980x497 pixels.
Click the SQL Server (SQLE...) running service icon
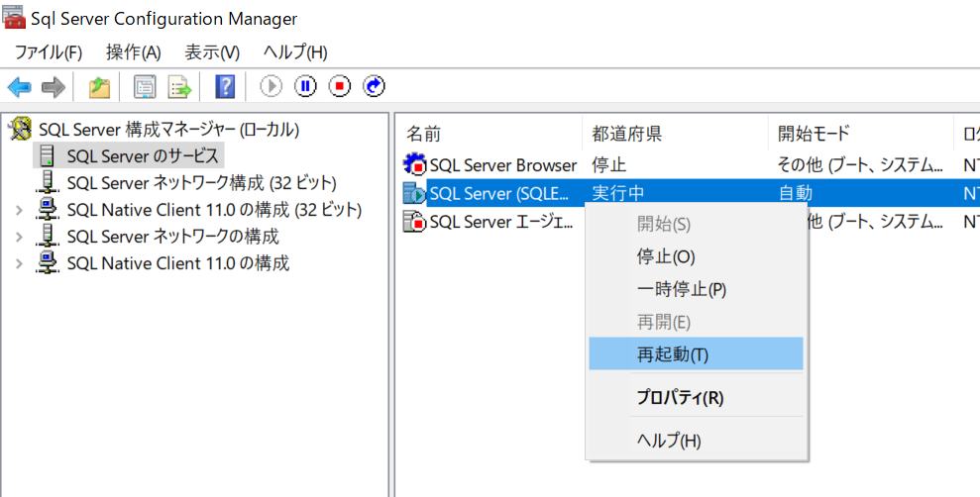click(x=415, y=194)
